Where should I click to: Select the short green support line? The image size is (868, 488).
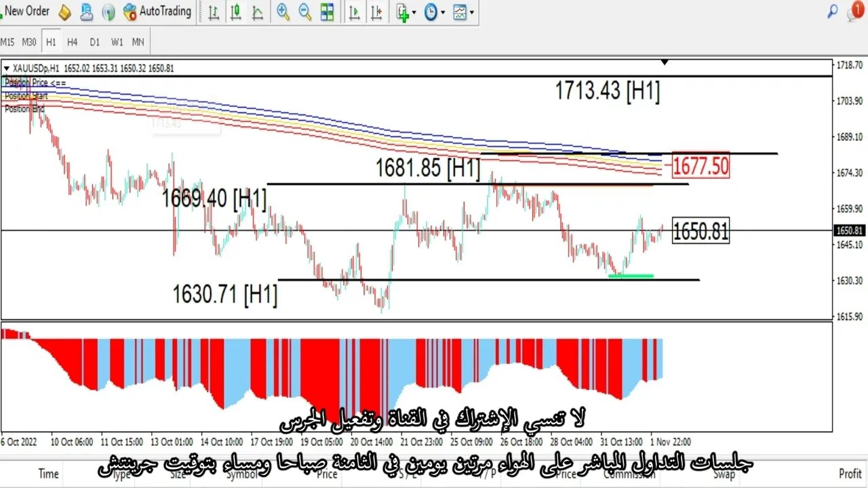pyautogui.click(x=631, y=276)
